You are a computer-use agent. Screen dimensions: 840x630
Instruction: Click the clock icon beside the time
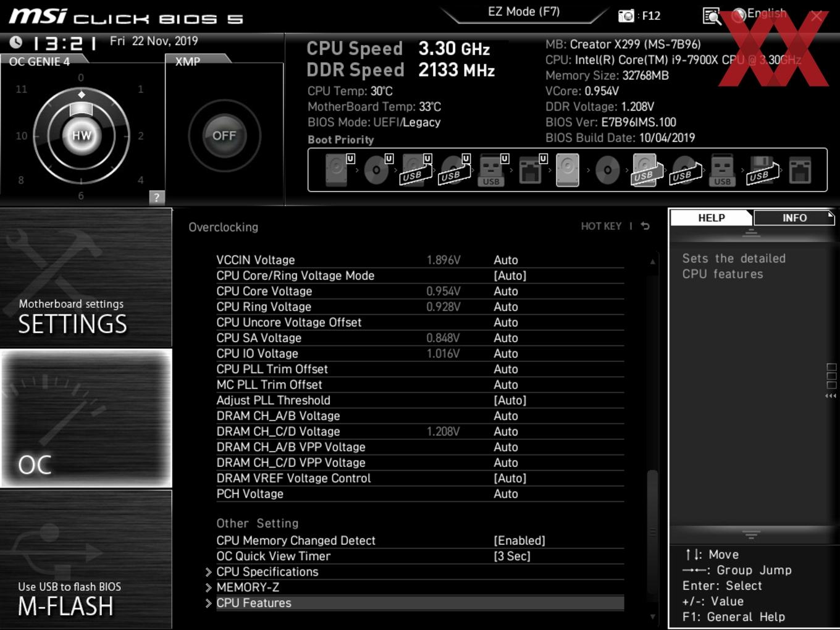pos(16,42)
